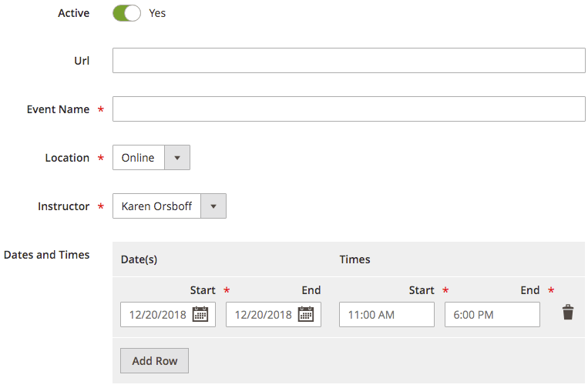Open the End date calendar picker icon
588x388 pixels.
(306, 314)
